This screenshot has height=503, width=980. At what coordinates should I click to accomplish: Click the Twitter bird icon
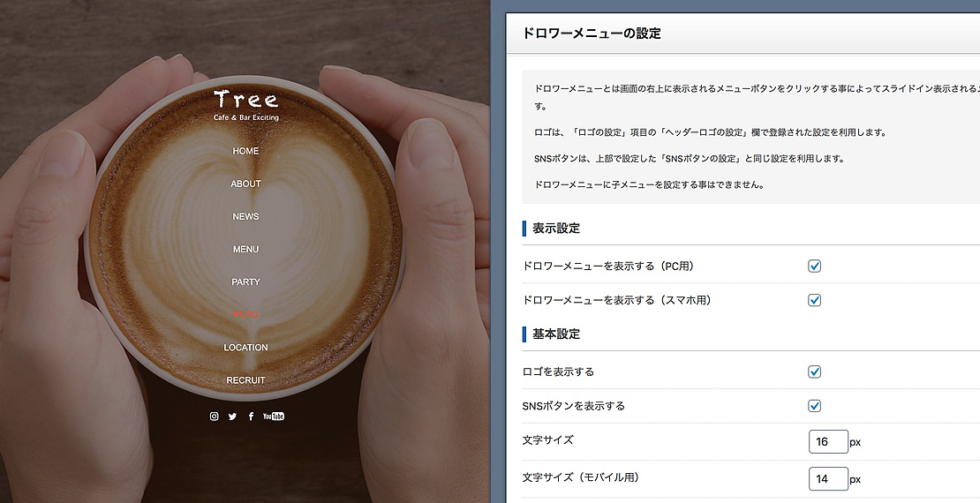(x=232, y=417)
